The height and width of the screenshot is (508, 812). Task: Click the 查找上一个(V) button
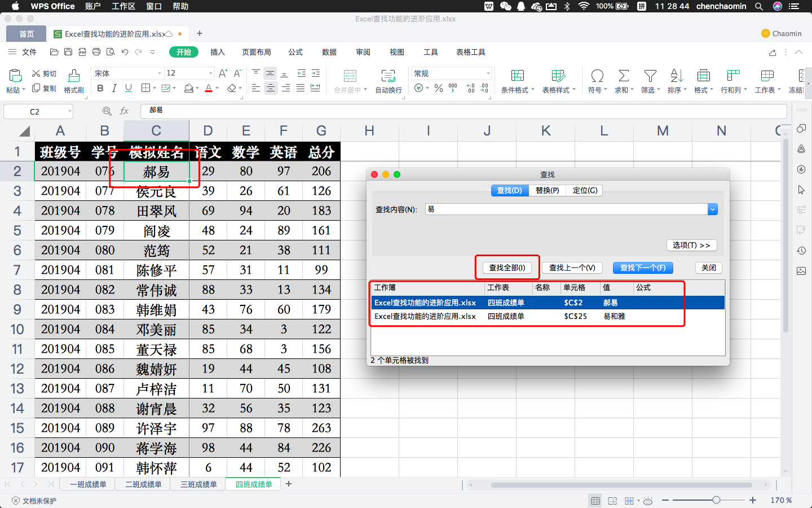point(572,268)
